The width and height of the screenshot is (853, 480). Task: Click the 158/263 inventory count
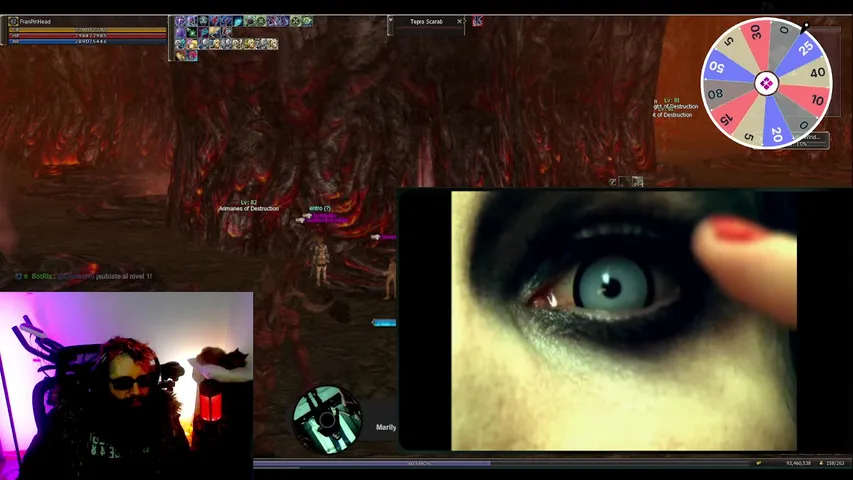(x=835, y=463)
